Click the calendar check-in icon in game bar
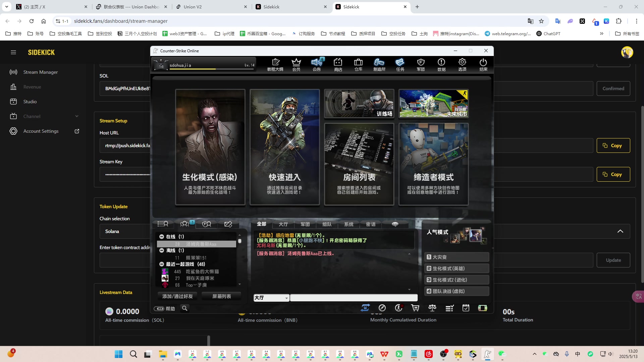The image size is (644, 362). coord(466,308)
